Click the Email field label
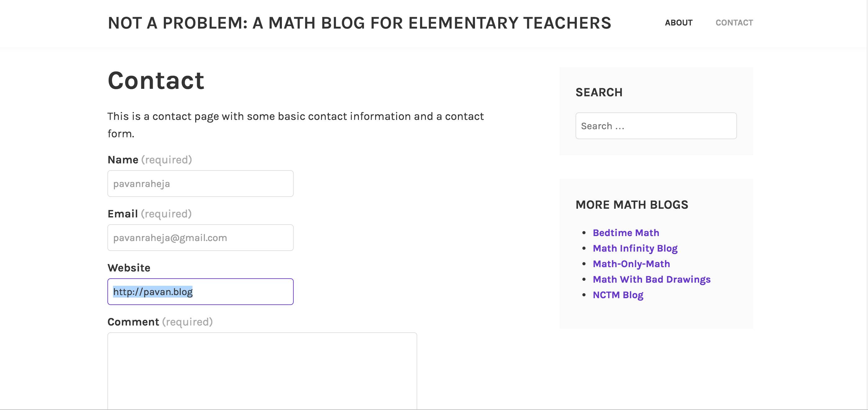The image size is (868, 410). (x=123, y=214)
